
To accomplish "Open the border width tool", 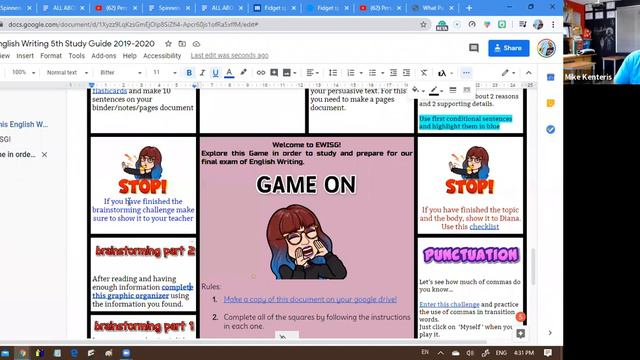I will tap(453, 90).
